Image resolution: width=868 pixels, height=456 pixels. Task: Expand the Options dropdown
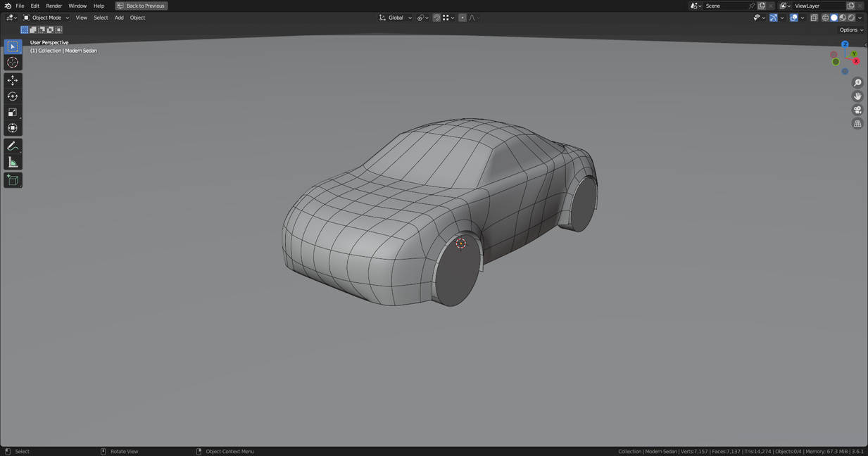tap(850, 30)
